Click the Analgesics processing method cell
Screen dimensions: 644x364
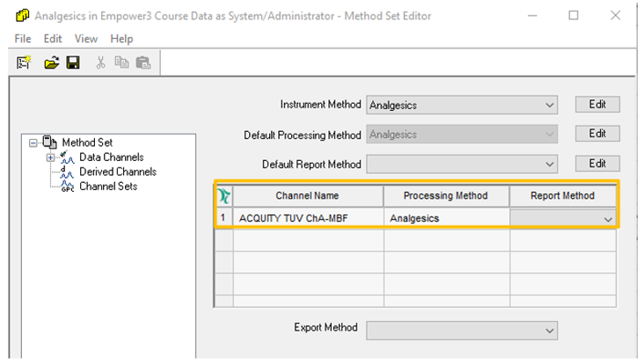point(447,218)
